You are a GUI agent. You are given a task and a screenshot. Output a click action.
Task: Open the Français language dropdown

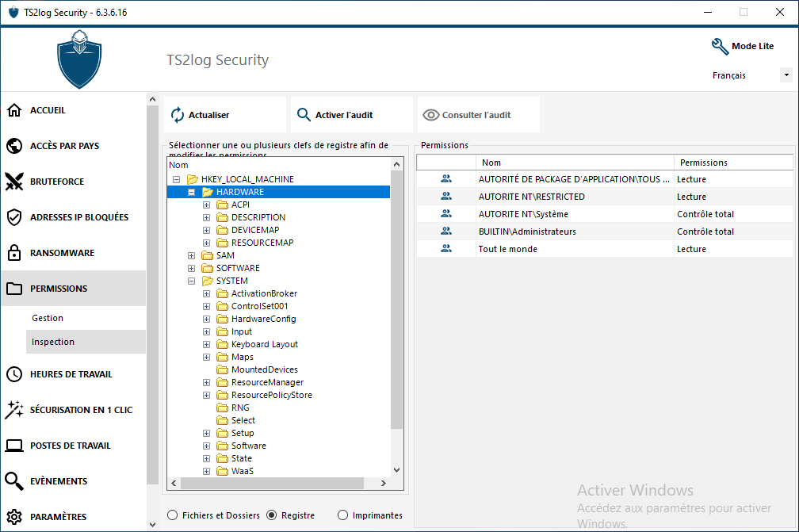point(786,75)
